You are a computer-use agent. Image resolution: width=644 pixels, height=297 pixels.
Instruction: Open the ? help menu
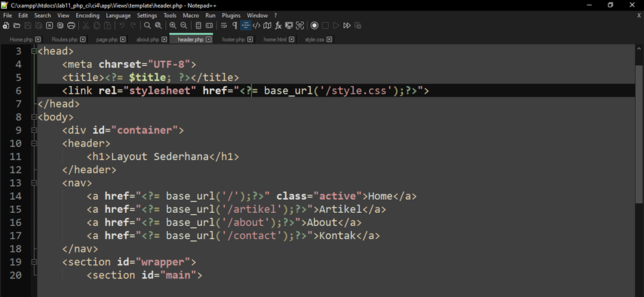click(275, 16)
